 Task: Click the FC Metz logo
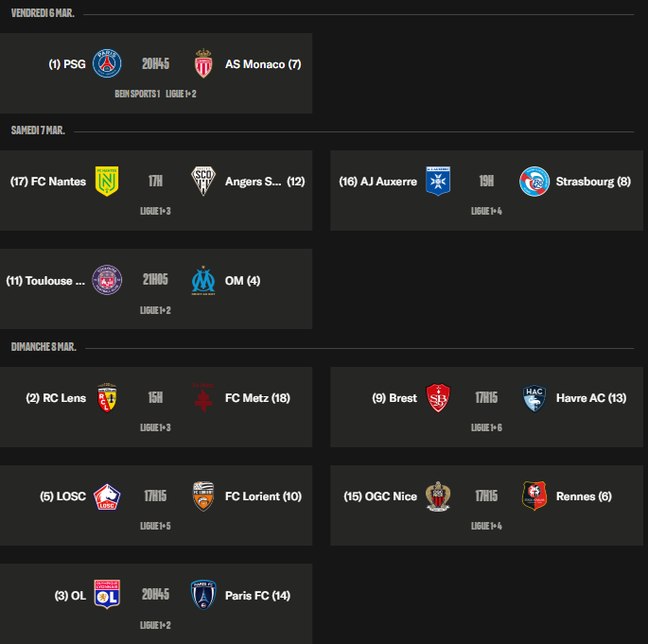pyautogui.click(x=203, y=398)
